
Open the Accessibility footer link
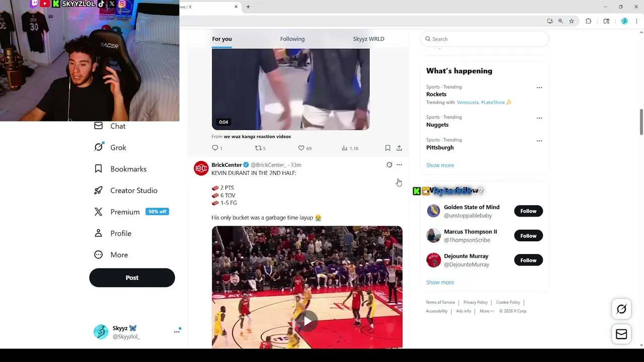click(x=437, y=311)
